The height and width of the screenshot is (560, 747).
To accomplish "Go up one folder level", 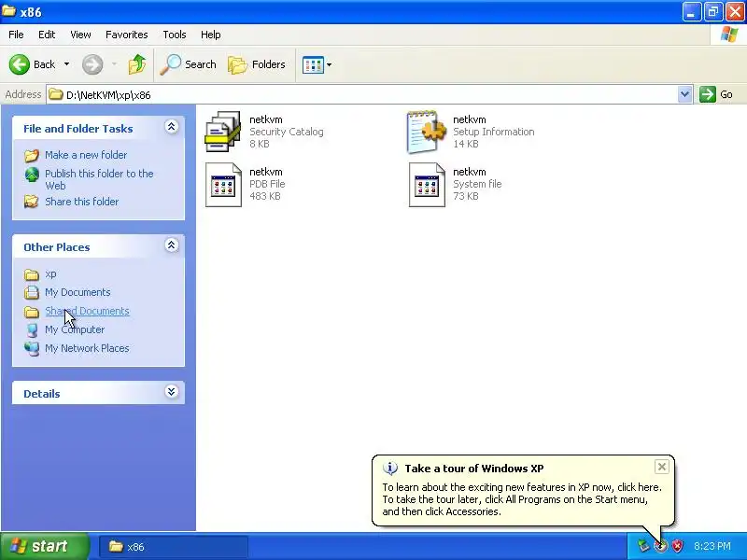I will 137,64.
